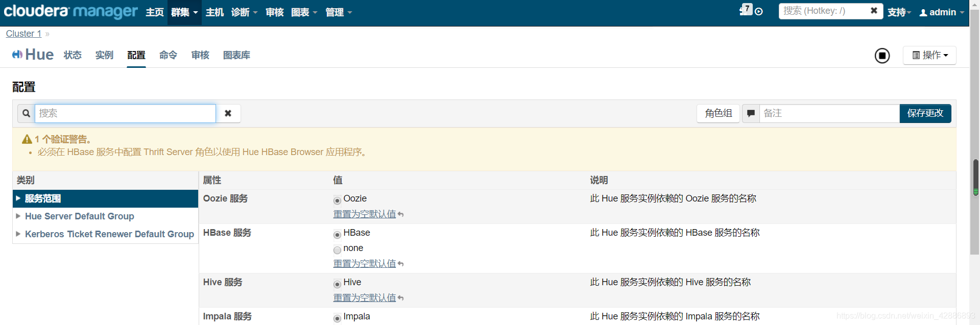980x325 pixels.
Task: Open the 群集 dropdown menu
Action: coord(184,12)
